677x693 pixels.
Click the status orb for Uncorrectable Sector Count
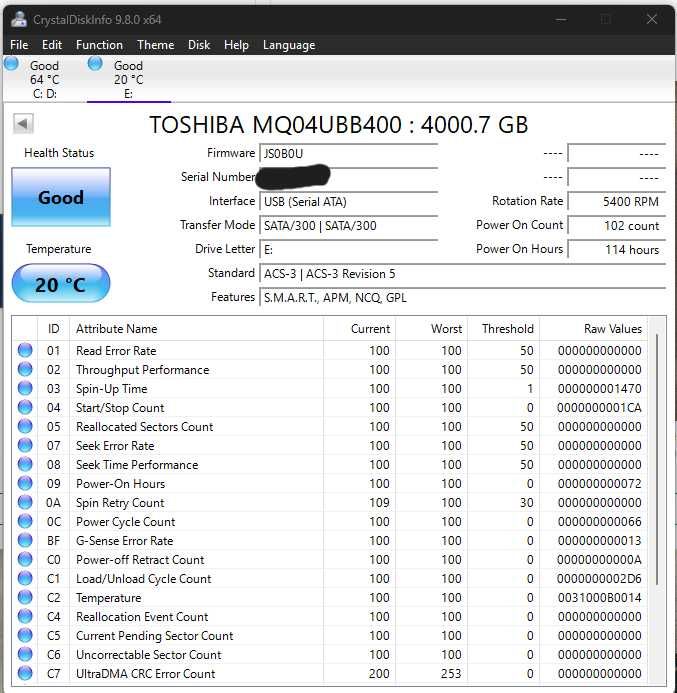click(25, 654)
